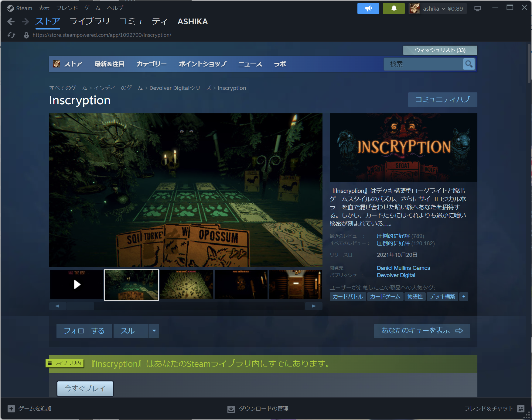Open Devolver Digitalシリーズ breadcrumb

180,88
